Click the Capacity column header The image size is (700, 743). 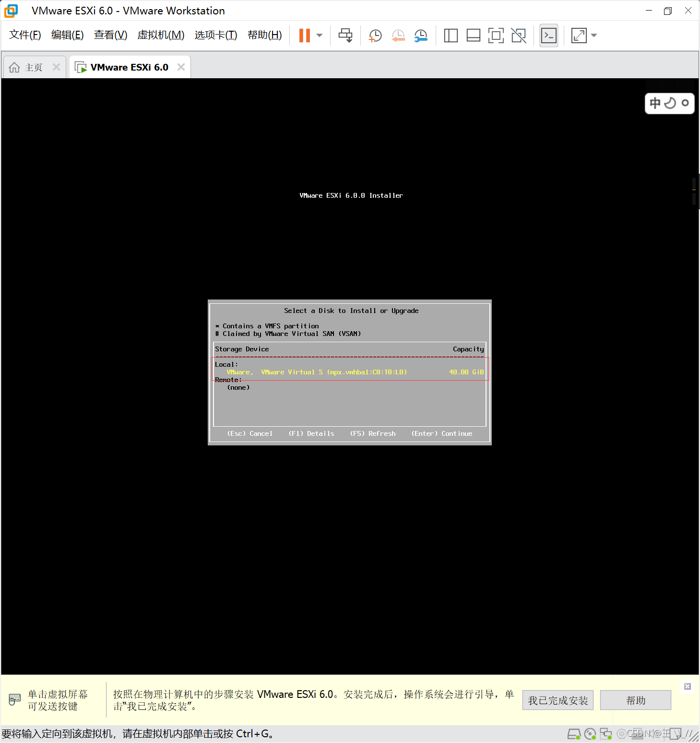468,349
